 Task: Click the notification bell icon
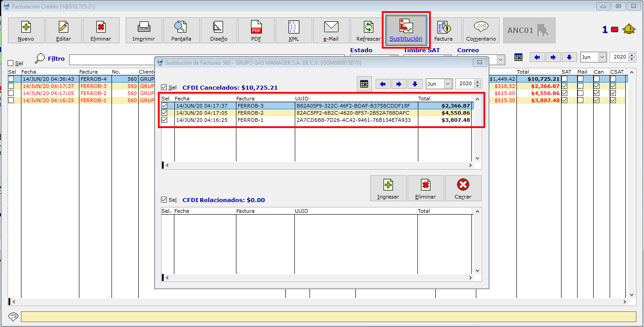629,29
